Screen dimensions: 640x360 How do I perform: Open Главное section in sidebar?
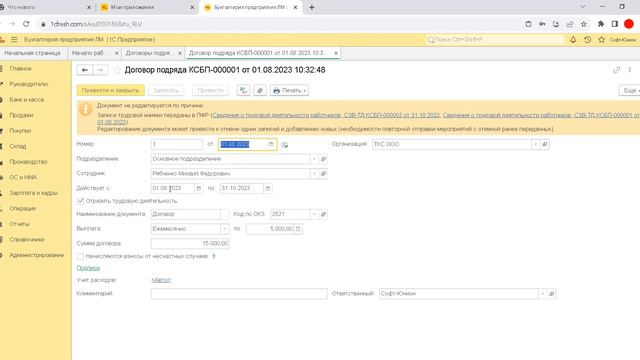tap(20, 69)
